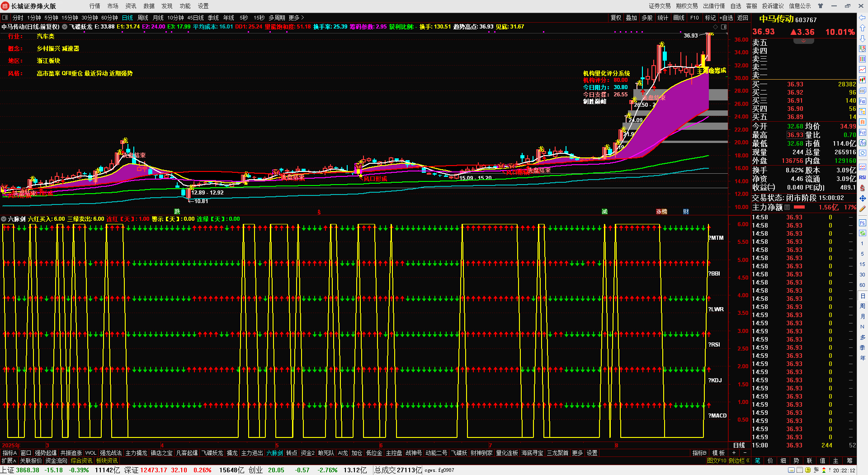Select the 主力进出 indicator tab
The height and width of the screenshot is (475, 868).
pyautogui.click(x=252, y=453)
